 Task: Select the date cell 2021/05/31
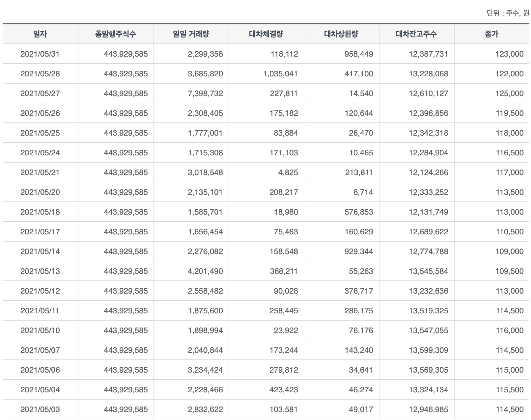point(40,54)
